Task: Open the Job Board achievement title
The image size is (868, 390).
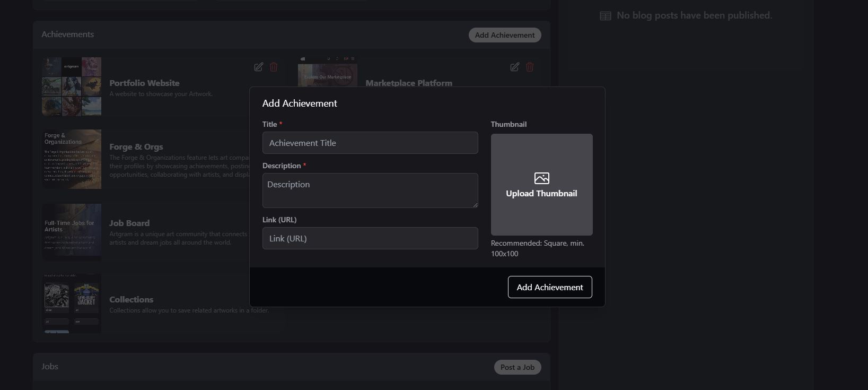Action: [x=129, y=223]
